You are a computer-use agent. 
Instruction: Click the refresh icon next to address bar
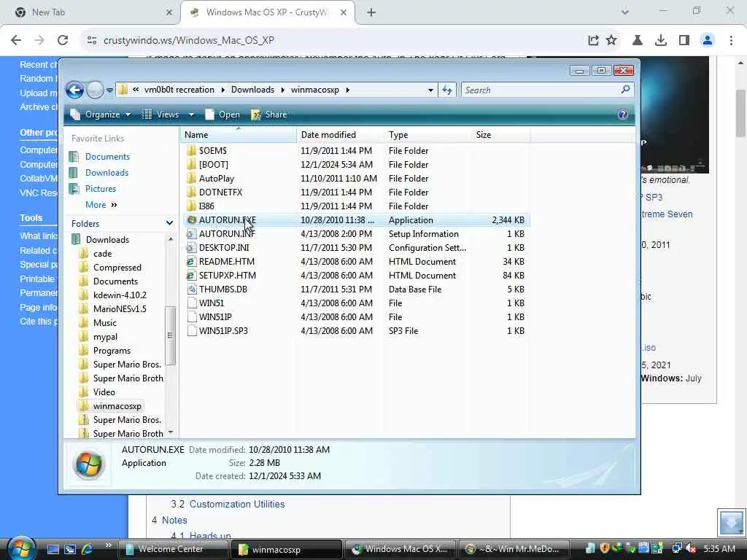click(x=447, y=90)
